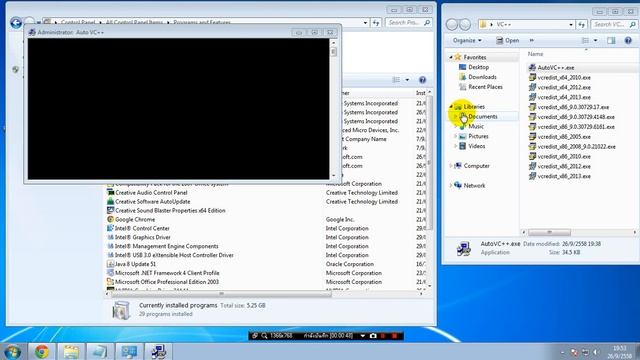Select Creative Software AutoUpdate entry
This screenshot has width=640, height=360.
149,202
